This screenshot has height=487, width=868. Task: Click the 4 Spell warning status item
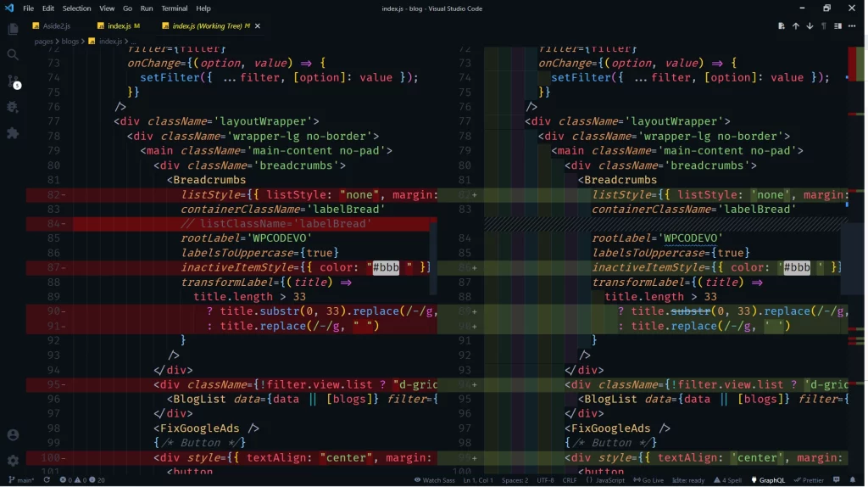728,480
